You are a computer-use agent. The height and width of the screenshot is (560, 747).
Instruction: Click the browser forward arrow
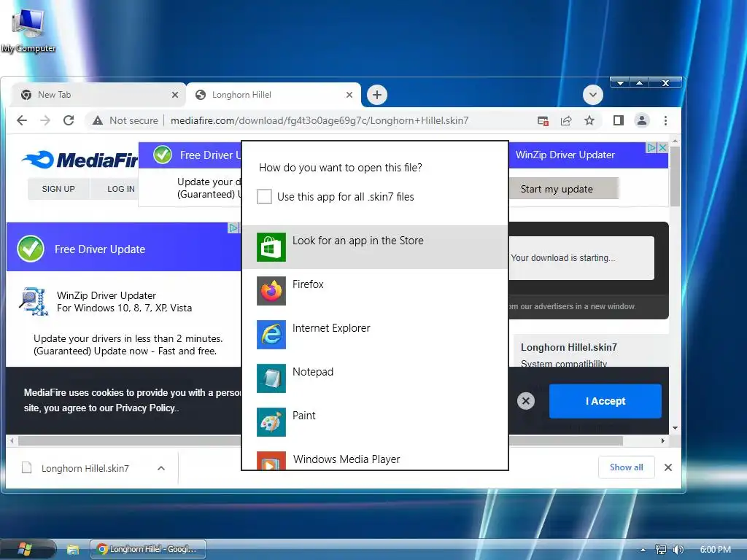[45, 120]
